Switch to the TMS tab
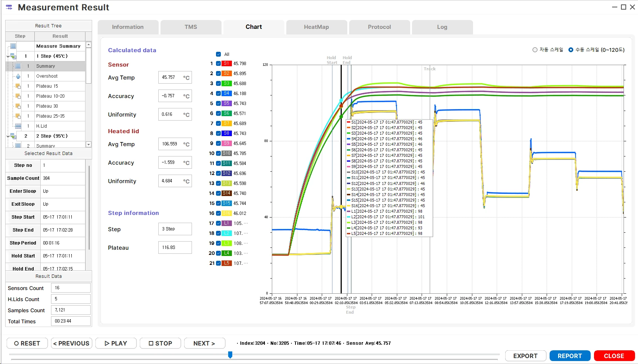This screenshot has height=364, width=638. [x=191, y=27]
